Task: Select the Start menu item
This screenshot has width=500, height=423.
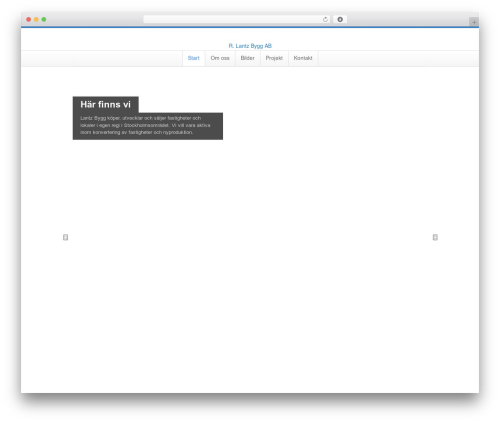Action: click(x=193, y=58)
